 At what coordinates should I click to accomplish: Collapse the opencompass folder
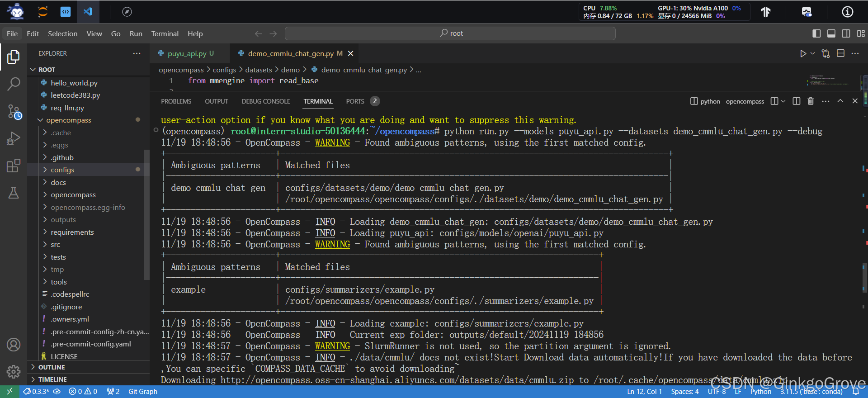click(x=68, y=120)
